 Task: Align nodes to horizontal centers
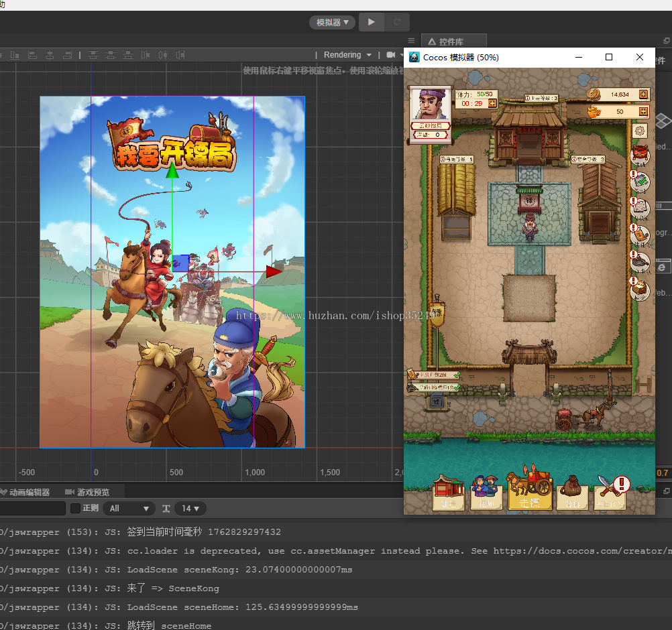click(50, 55)
